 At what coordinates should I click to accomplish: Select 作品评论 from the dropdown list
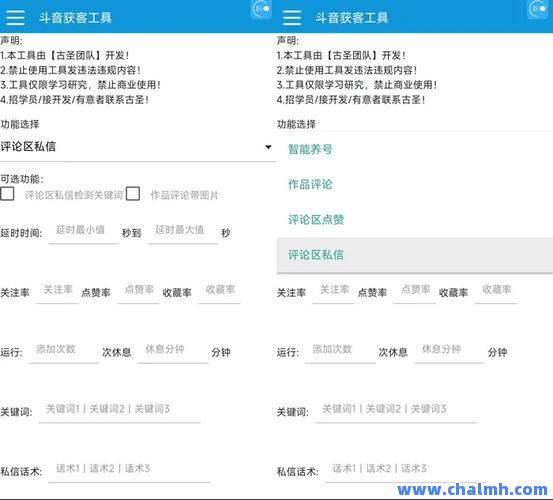(x=415, y=184)
